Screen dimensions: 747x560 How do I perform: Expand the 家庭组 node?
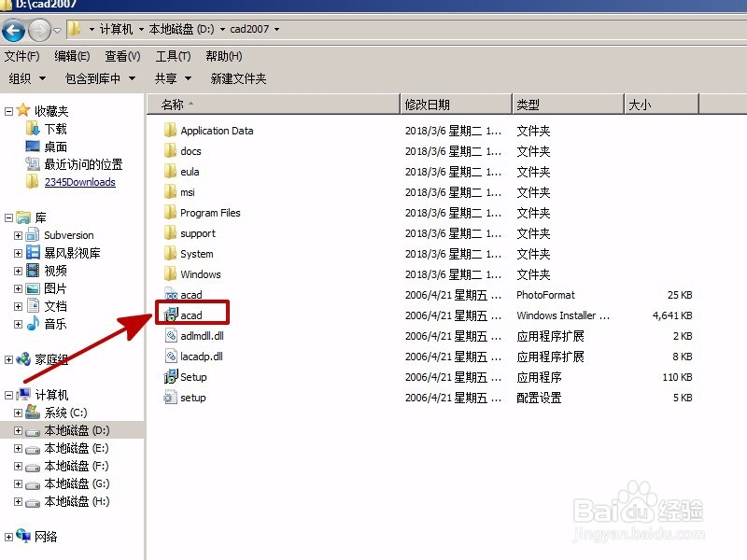click(x=8, y=359)
